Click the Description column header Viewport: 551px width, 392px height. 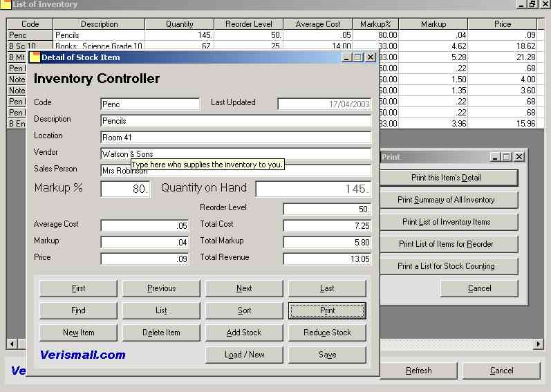coord(99,24)
